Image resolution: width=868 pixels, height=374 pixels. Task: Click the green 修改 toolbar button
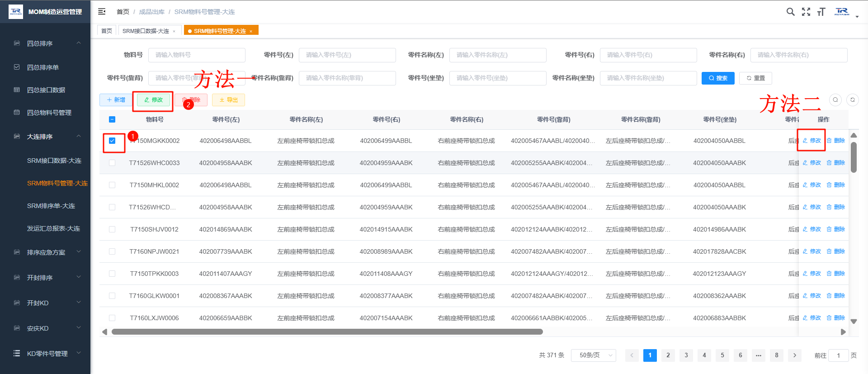pos(153,100)
